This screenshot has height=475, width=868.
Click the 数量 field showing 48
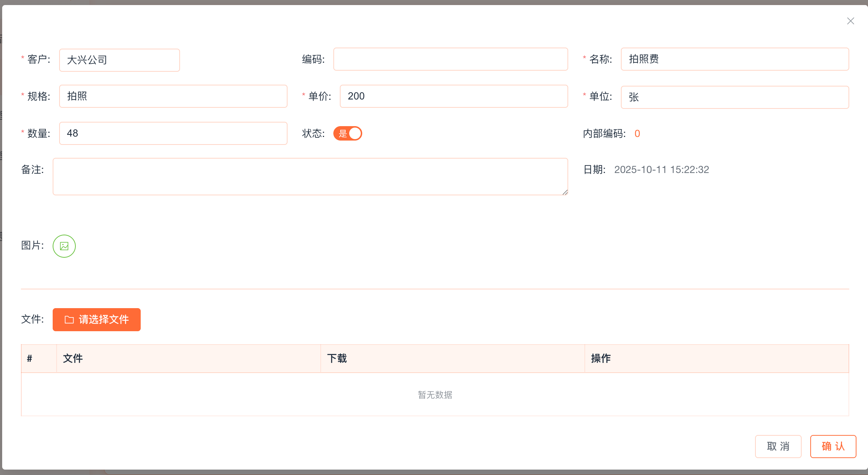click(x=173, y=133)
